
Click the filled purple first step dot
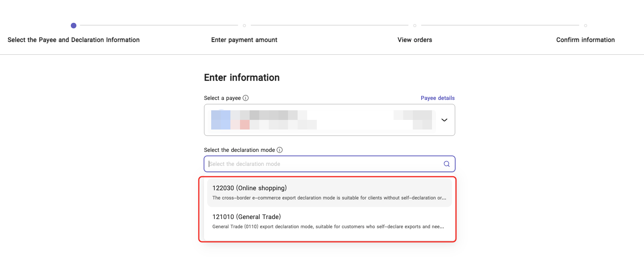click(x=74, y=26)
